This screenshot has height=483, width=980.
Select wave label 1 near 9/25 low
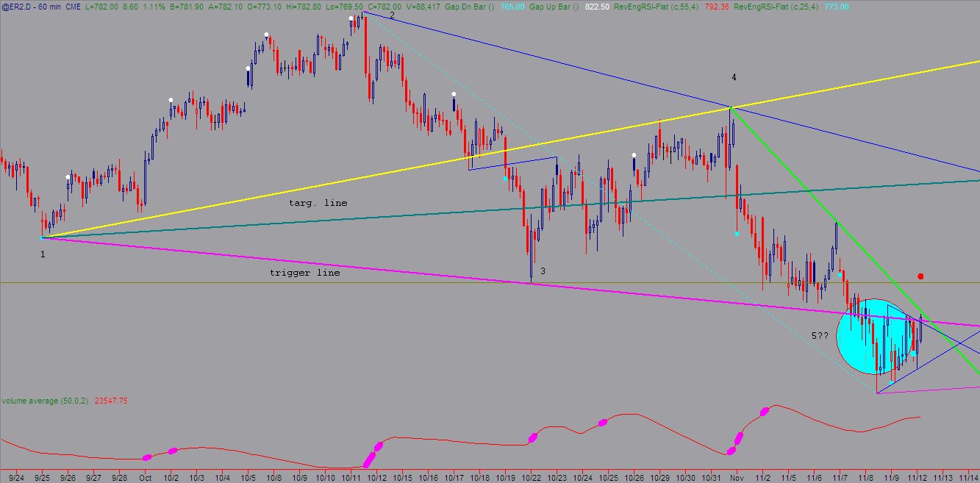click(x=43, y=254)
